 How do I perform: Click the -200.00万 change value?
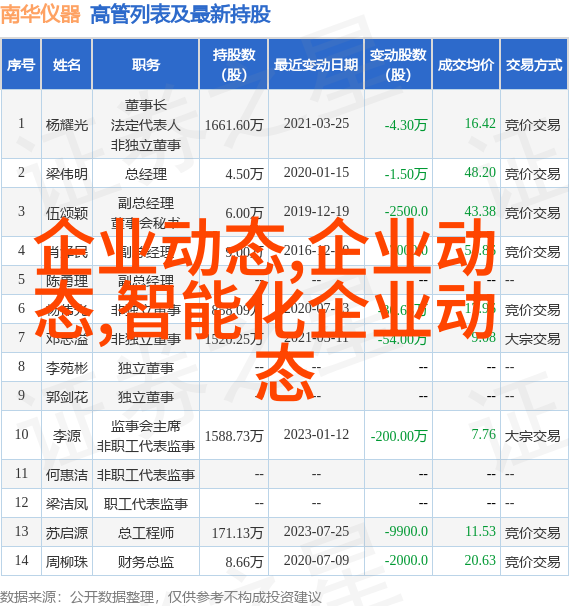(x=399, y=436)
